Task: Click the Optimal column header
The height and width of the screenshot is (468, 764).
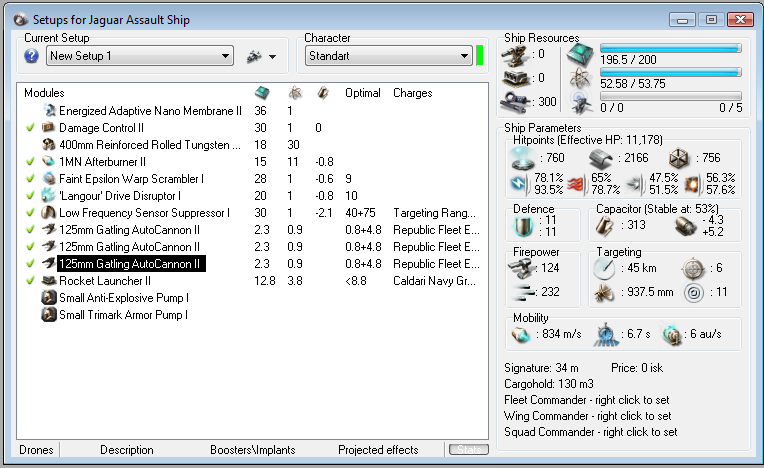Action: tap(363, 93)
